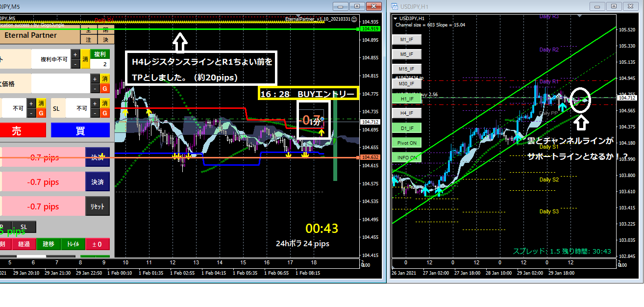
Task: Select the 建移 green button
Action: [x=49, y=244]
